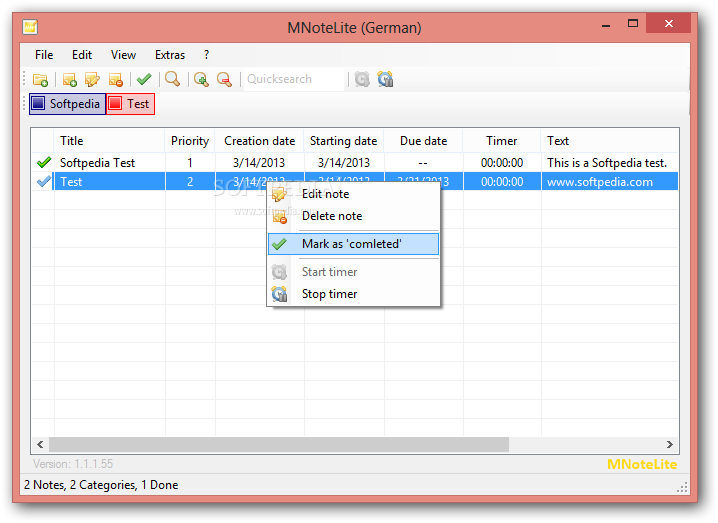
Task: Click 'This is a Softpedia test.' text cell
Action: pos(607,163)
